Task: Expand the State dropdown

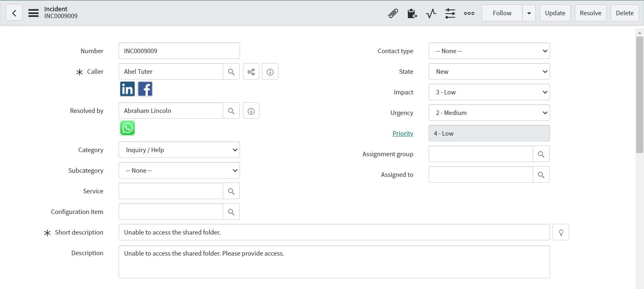Action: click(489, 72)
